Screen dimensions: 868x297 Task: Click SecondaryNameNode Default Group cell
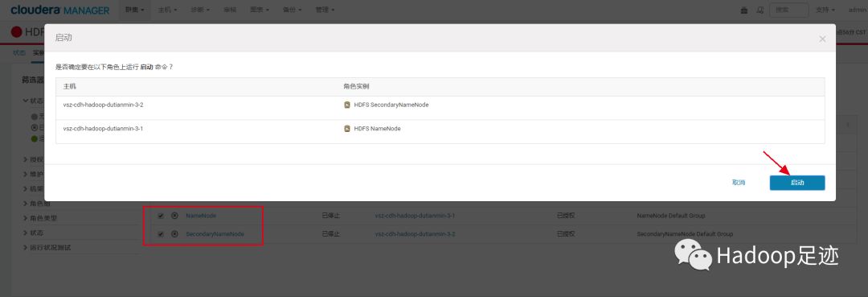(x=685, y=234)
